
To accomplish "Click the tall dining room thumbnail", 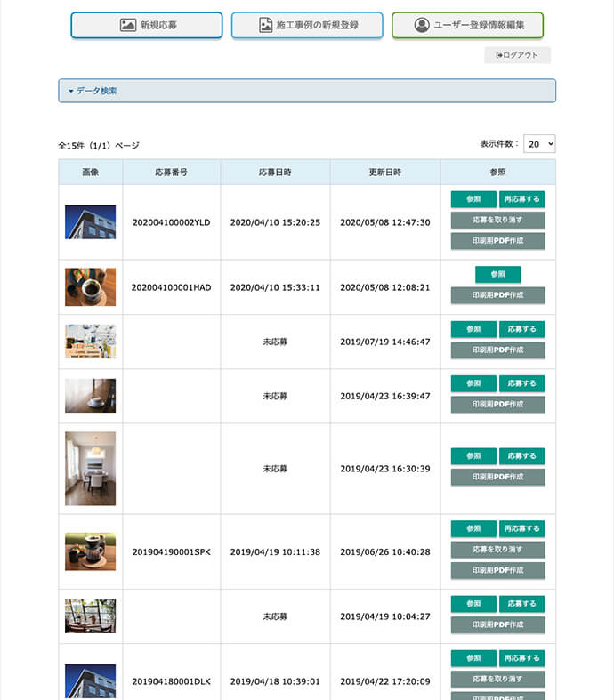I will click(90, 469).
